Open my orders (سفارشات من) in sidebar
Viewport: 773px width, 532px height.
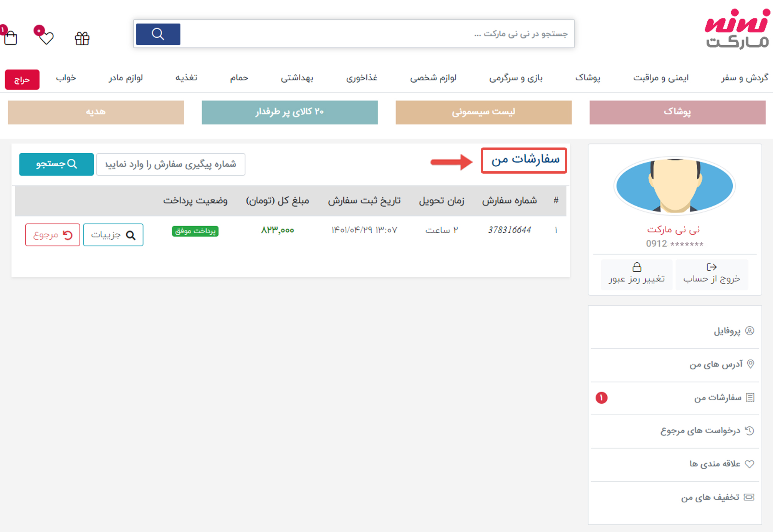pyautogui.click(x=718, y=398)
